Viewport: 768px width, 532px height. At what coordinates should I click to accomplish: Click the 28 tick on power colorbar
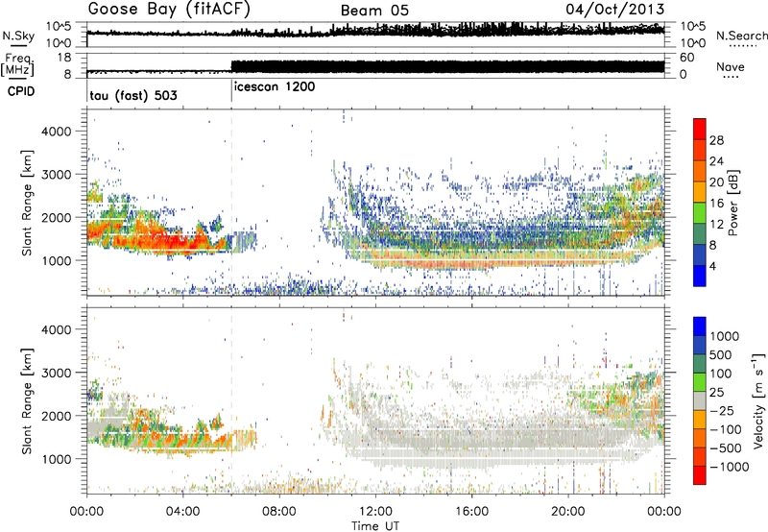(716, 140)
